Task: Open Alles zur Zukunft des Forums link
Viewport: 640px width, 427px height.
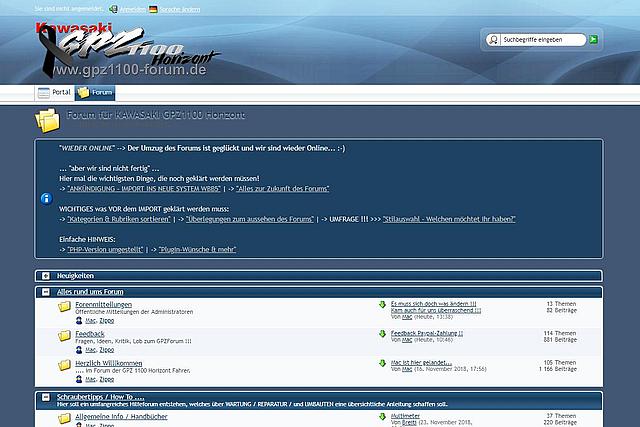Action: [282, 189]
